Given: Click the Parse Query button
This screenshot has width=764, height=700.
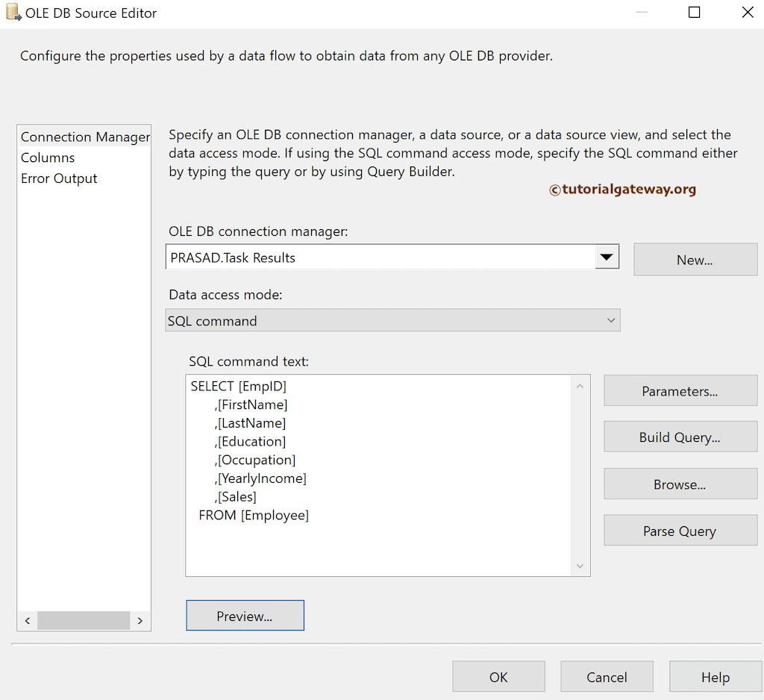Looking at the screenshot, I should pos(680,530).
